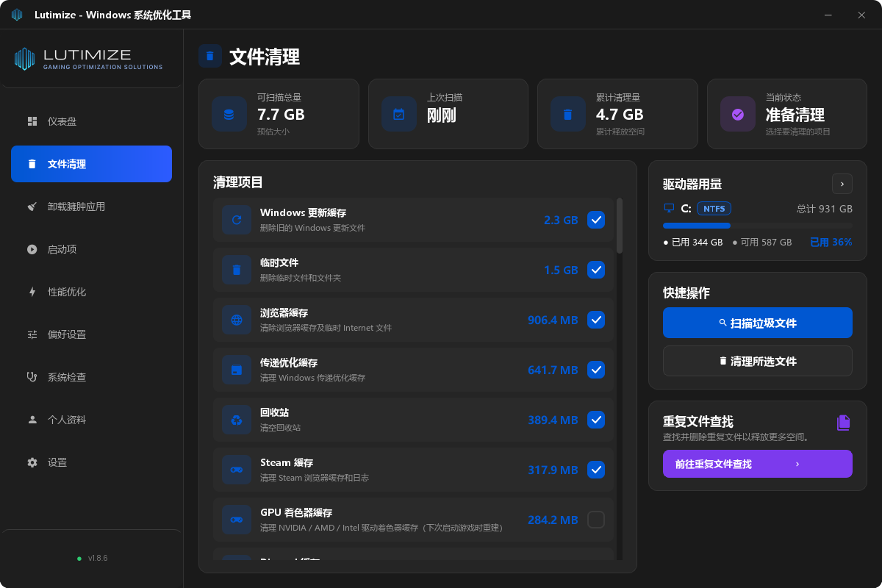The height and width of the screenshot is (588, 882).
Task: Click the trash icon for 临时文件 row
Action: [x=237, y=270]
